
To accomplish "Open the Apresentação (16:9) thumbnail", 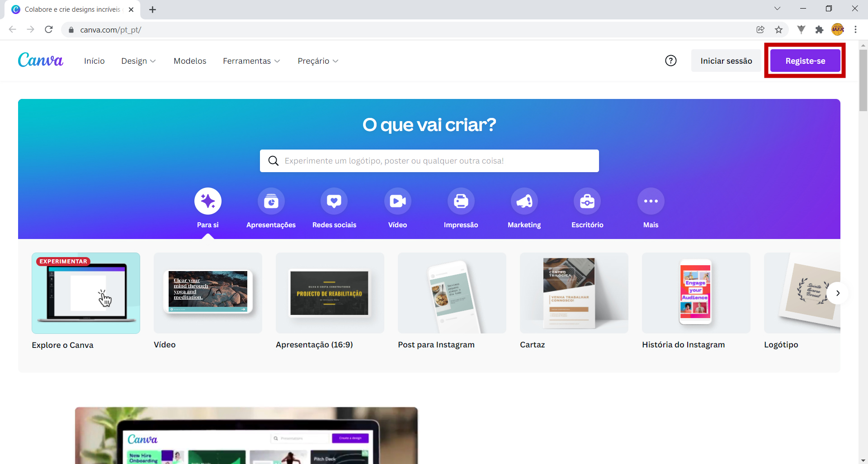I will tap(330, 293).
